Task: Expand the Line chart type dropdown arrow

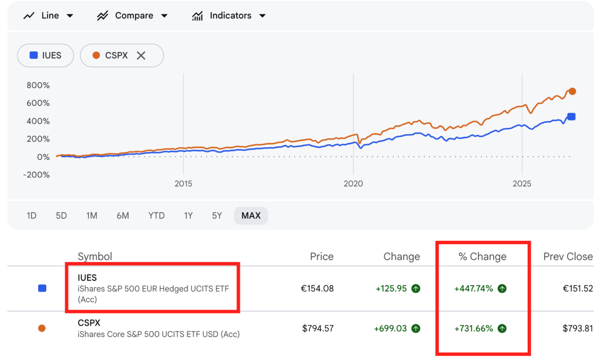Action: pyautogui.click(x=70, y=16)
